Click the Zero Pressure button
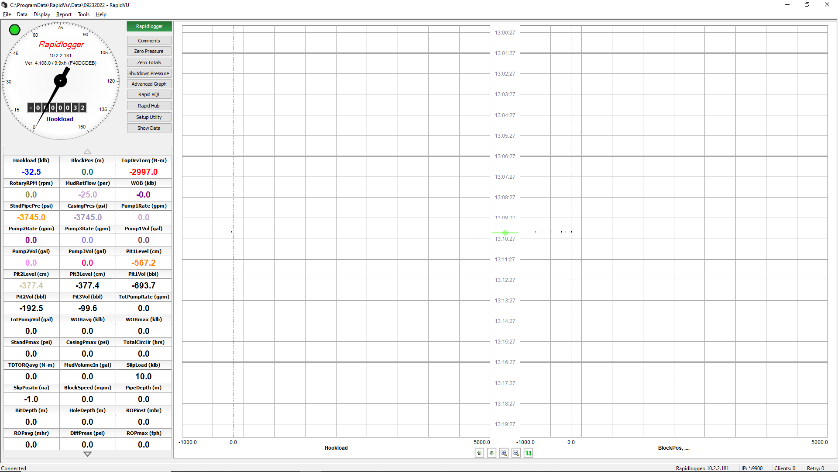Viewport: 838px width, 472px height. [x=149, y=51]
